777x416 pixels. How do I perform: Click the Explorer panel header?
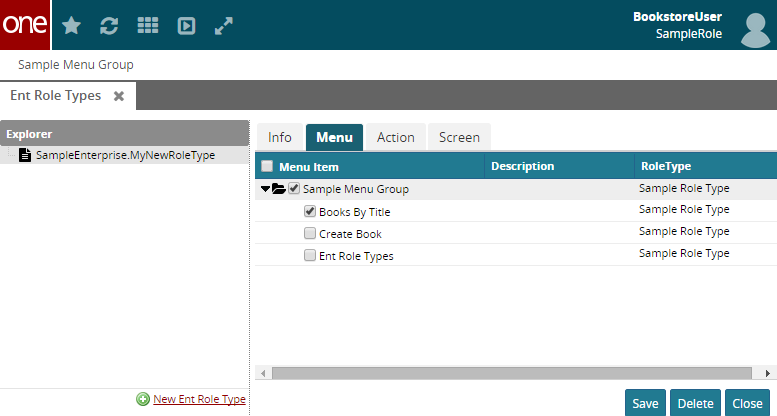click(124, 134)
